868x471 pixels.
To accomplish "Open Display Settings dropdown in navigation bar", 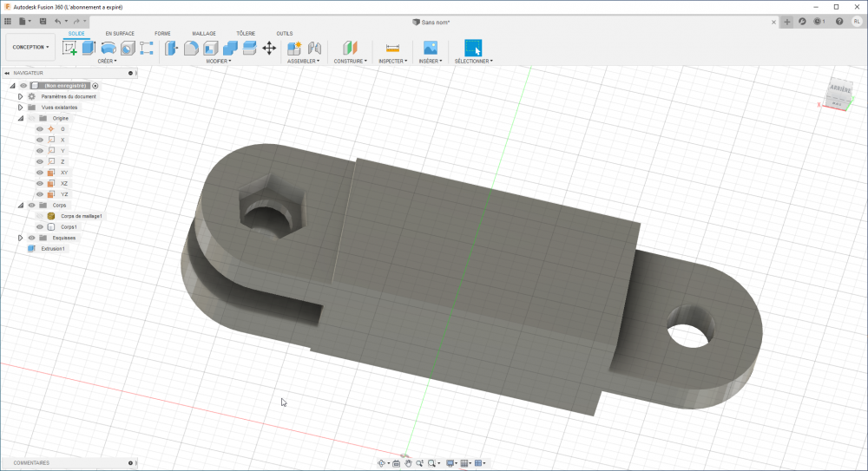I will (x=451, y=463).
